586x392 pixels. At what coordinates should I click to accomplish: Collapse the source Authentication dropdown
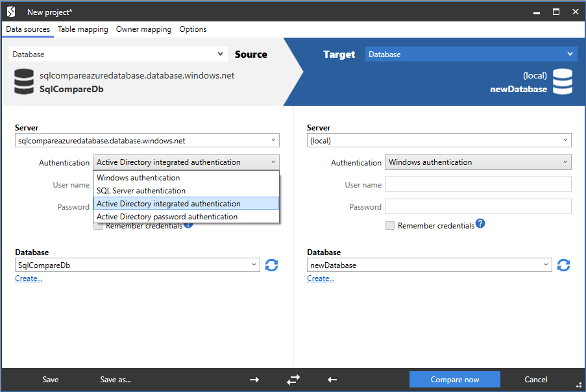click(186, 162)
